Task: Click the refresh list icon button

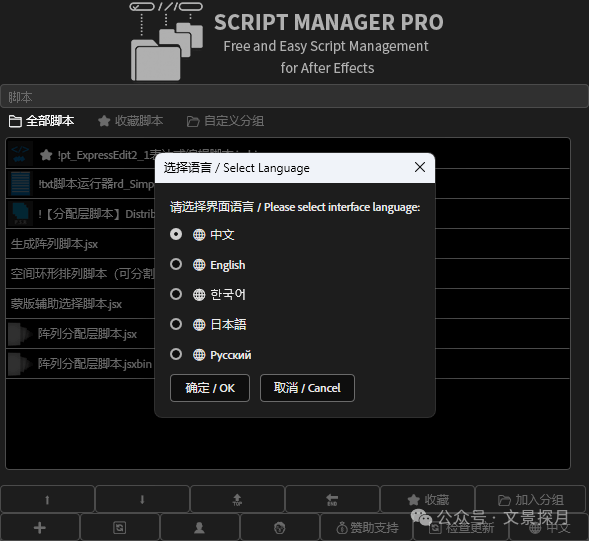Action: (119, 527)
